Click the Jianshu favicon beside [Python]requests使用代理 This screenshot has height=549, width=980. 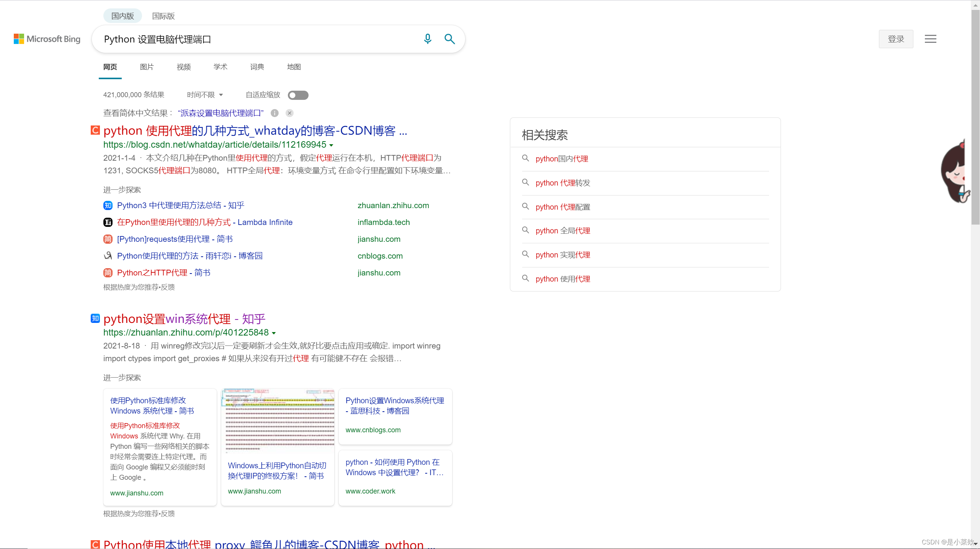108,239
